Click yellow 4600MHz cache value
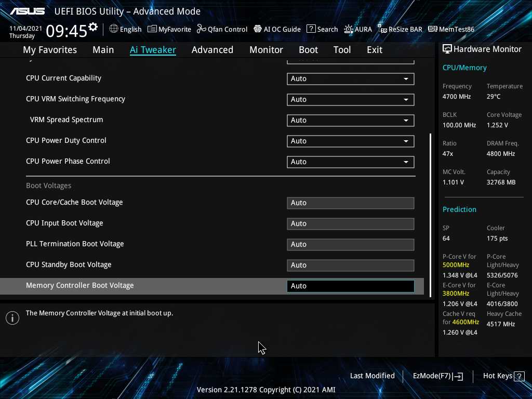This screenshot has width=532, height=399. [465, 322]
